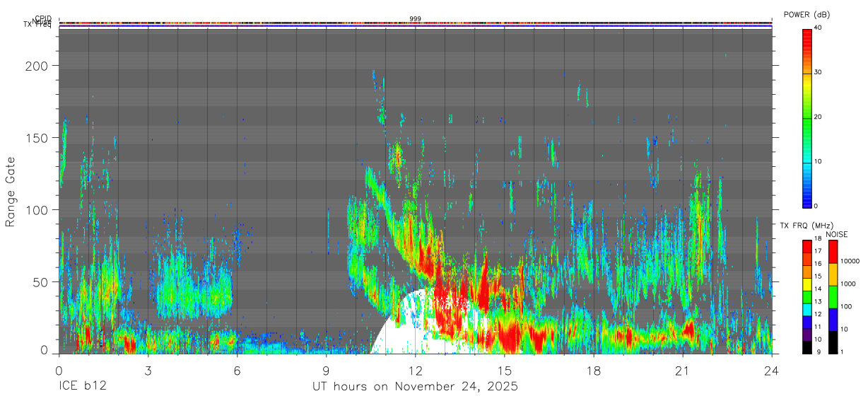The height and width of the screenshot is (401, 868).
Task: Click the "Range Gate" axis title
Action: coord(11,192)
